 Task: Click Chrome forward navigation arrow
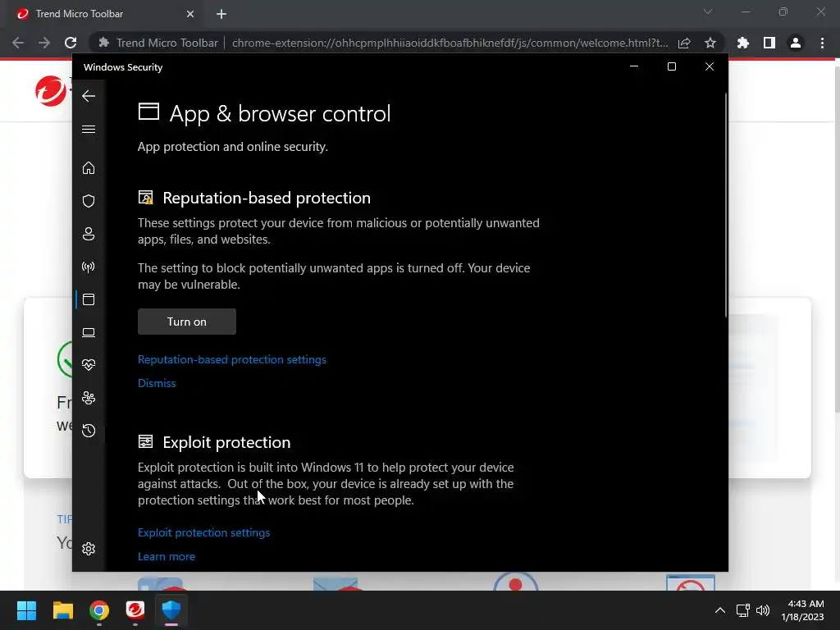coord(44,43)
